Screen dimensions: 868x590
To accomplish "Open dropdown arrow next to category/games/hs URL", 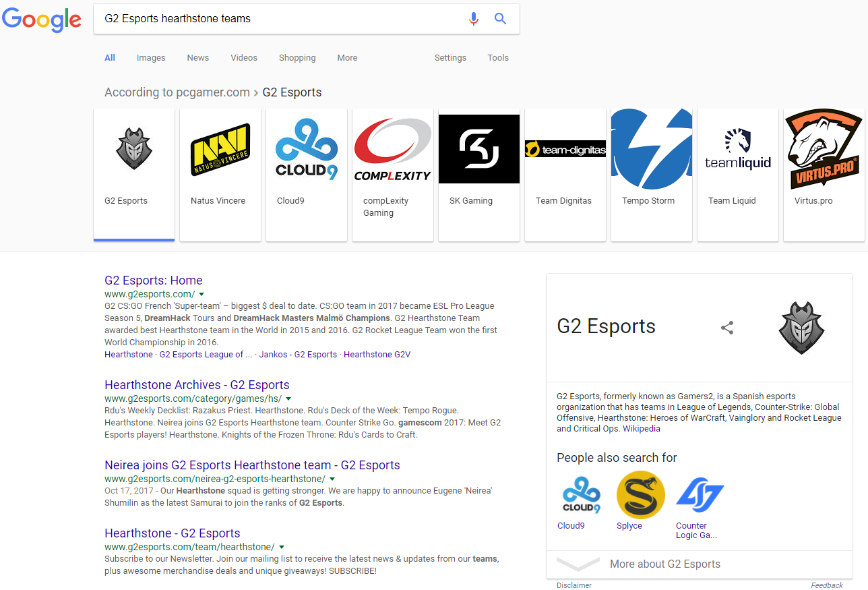I will point(288,399).
